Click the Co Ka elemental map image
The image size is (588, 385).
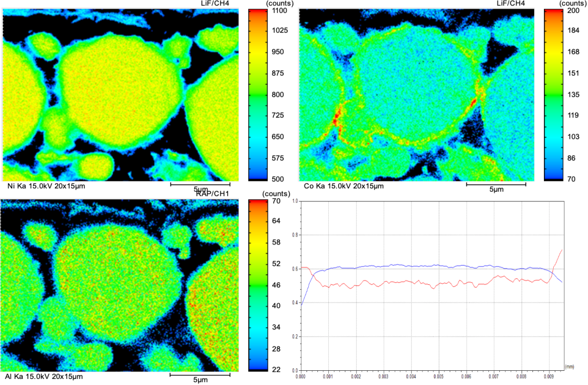pyautogui.click(x=417, y=95)
